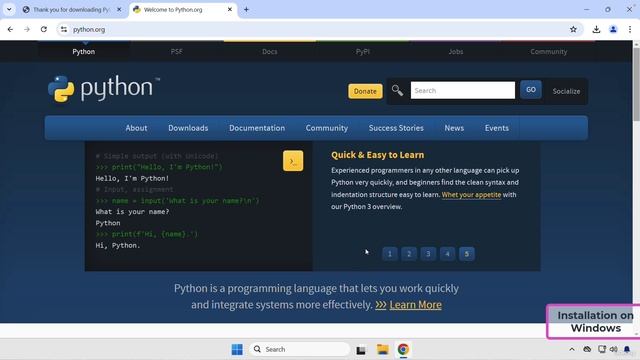The image size is (640, 360).
Task: Open the Socialize menu
Action: point(566,91)
